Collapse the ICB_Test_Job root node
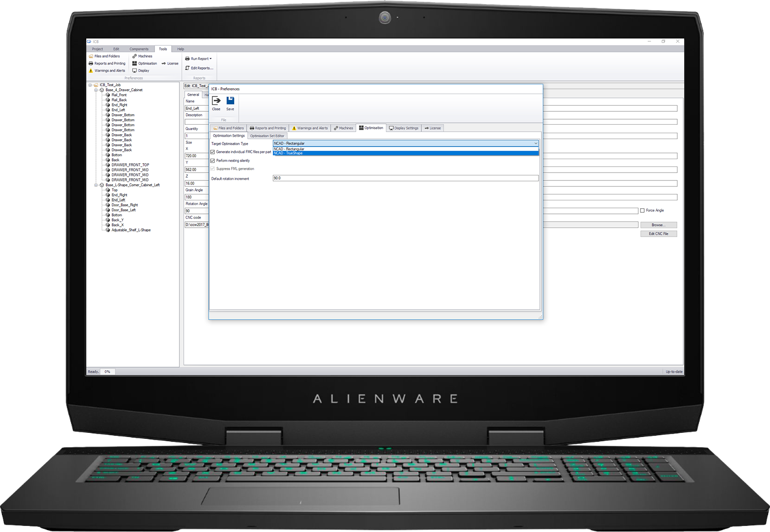The width and height of the screenshot is (770, 532). tap(90, 85)
